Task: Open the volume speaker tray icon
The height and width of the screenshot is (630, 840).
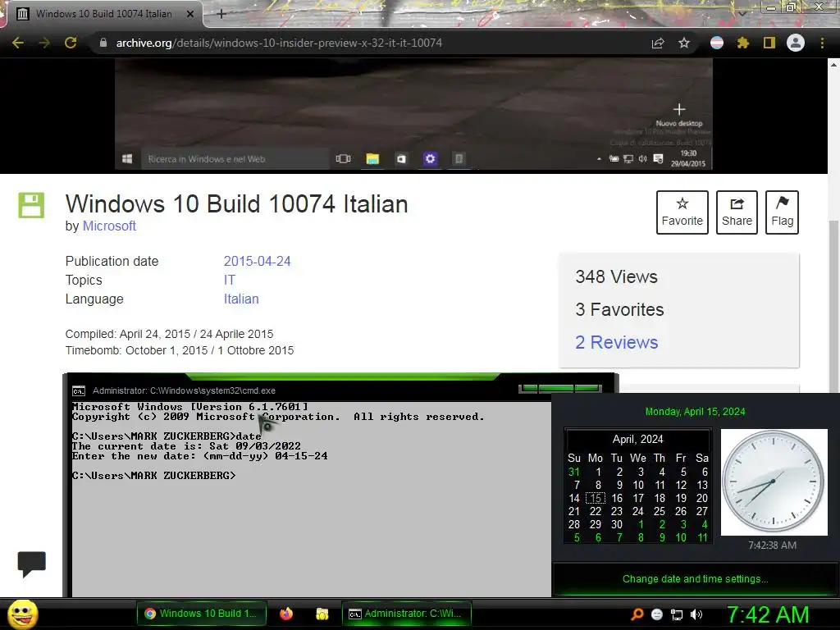Action: (696, 614)
